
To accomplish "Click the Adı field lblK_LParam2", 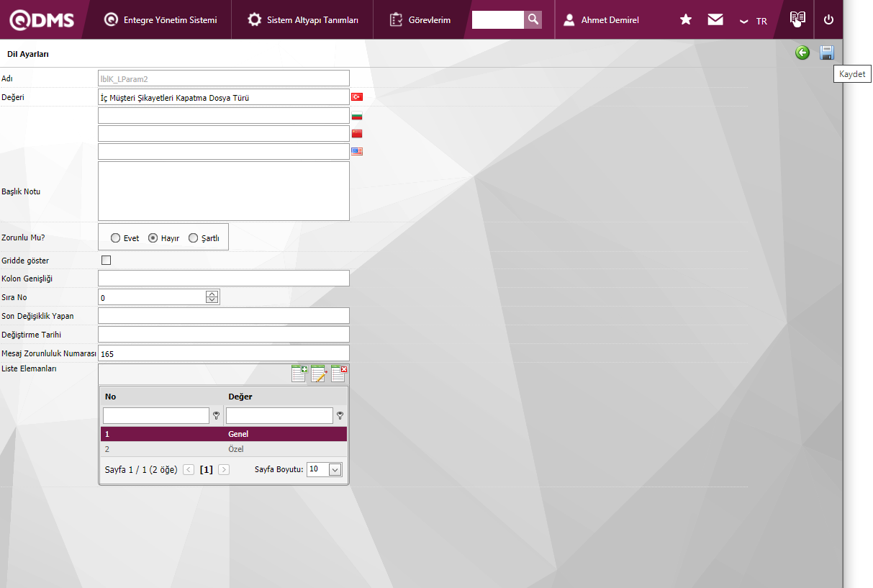I will pyautogui.click(x=224, y=78).
